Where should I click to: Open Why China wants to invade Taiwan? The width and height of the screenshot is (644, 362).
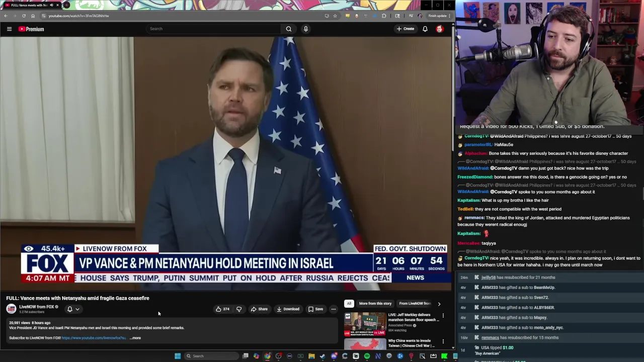(411, 343)
